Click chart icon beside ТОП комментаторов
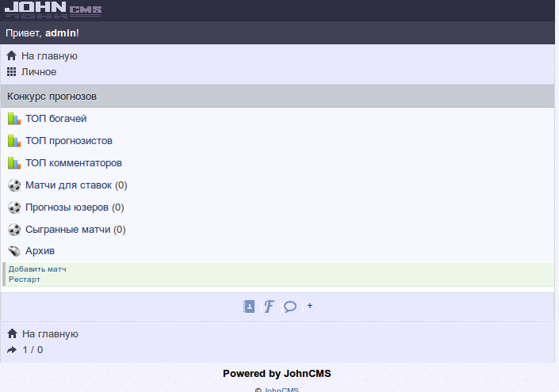 coord(14,163)
